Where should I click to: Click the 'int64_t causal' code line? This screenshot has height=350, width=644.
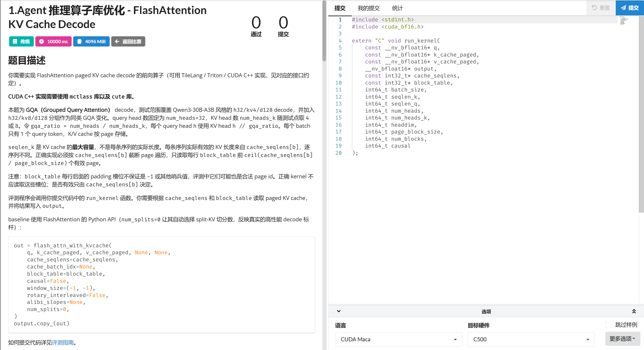pos(388,146)
